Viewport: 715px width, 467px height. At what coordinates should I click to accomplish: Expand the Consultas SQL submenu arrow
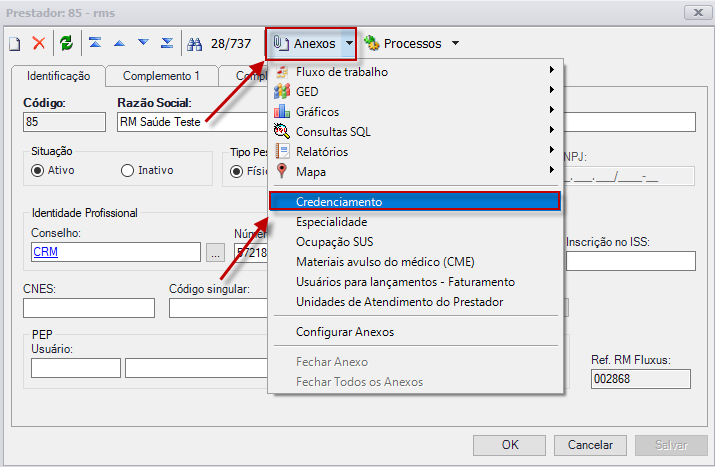tap(551, 130)
